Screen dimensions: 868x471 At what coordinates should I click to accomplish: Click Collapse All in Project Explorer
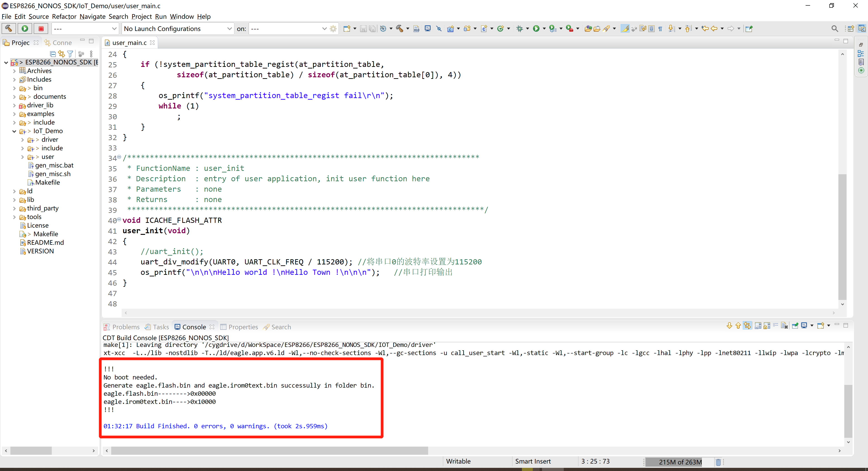click(x=53, y=54)
